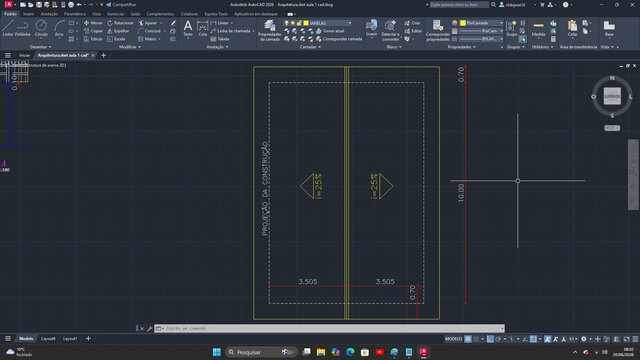Open the Medida measure tool
The height and width of the screenshot is (360, 640).
538,28
